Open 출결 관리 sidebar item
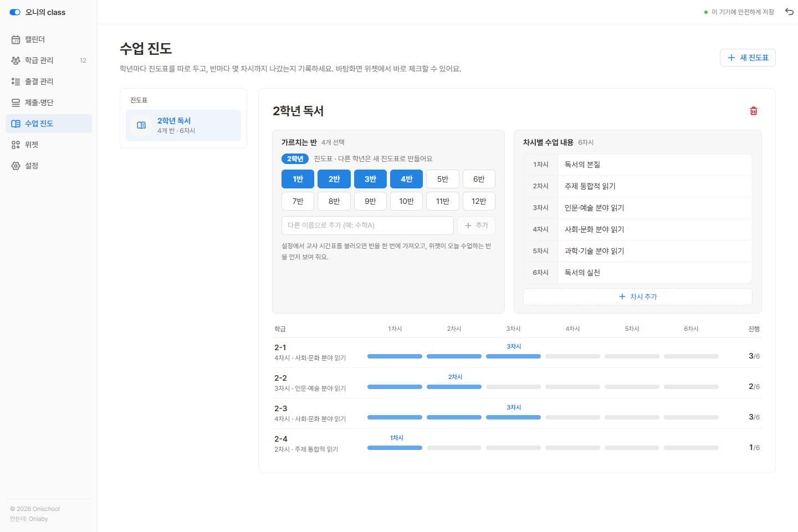798x532 pixels. pyautogui.click(x=49, y=81)
